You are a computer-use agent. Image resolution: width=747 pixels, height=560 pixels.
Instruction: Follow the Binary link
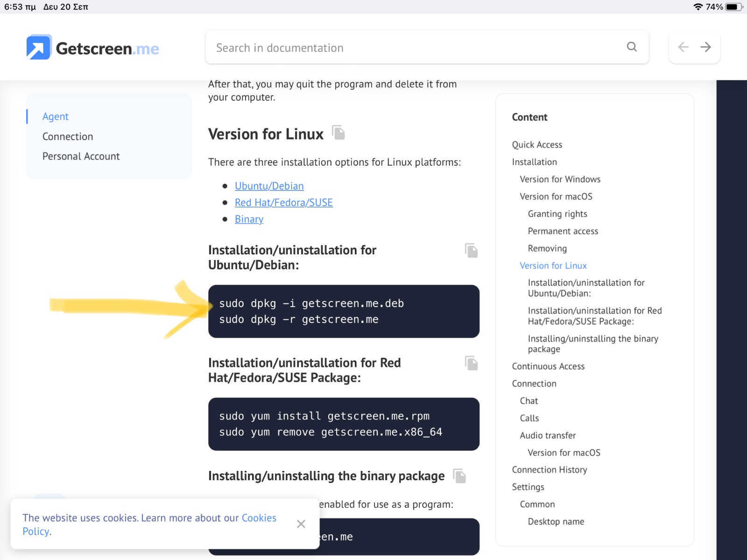249,219
